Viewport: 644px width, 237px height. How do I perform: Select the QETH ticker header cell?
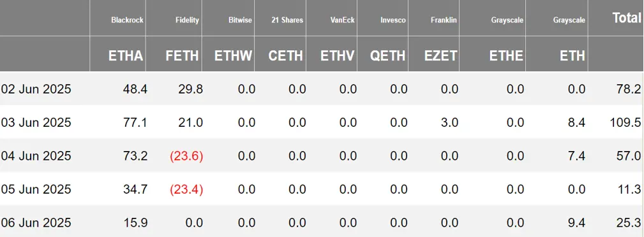(x=387, y=56)
